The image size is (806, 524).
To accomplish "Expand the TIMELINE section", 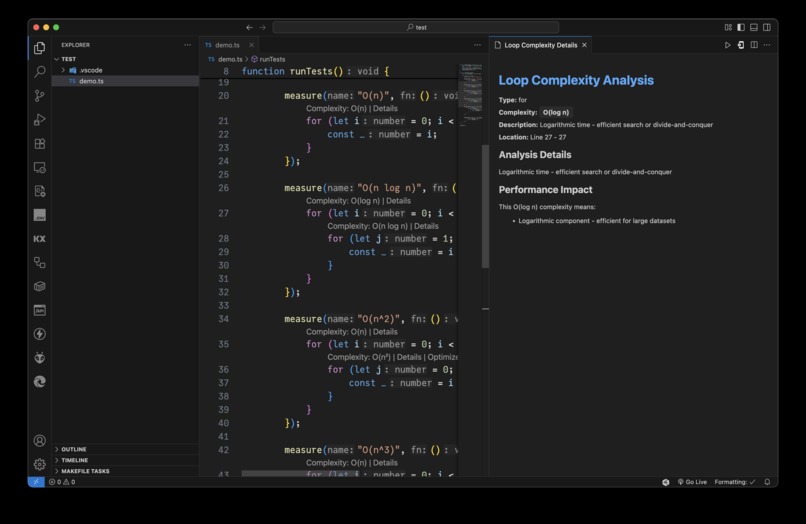I will coord(125,460).
